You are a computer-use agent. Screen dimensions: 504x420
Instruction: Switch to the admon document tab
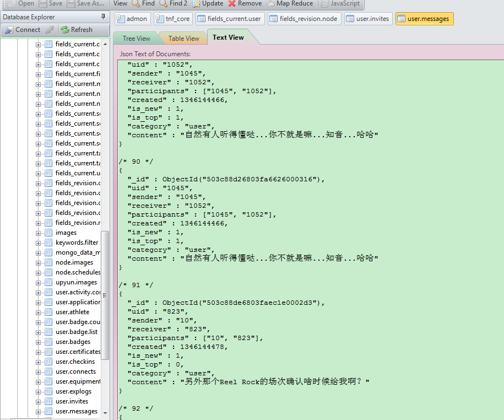click(133, 19)
